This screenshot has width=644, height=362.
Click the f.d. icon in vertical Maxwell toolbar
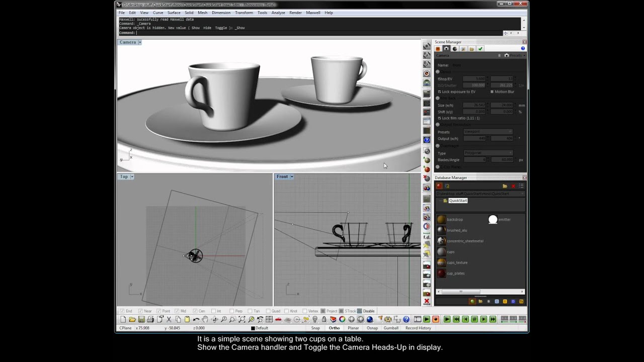[427, 237]
